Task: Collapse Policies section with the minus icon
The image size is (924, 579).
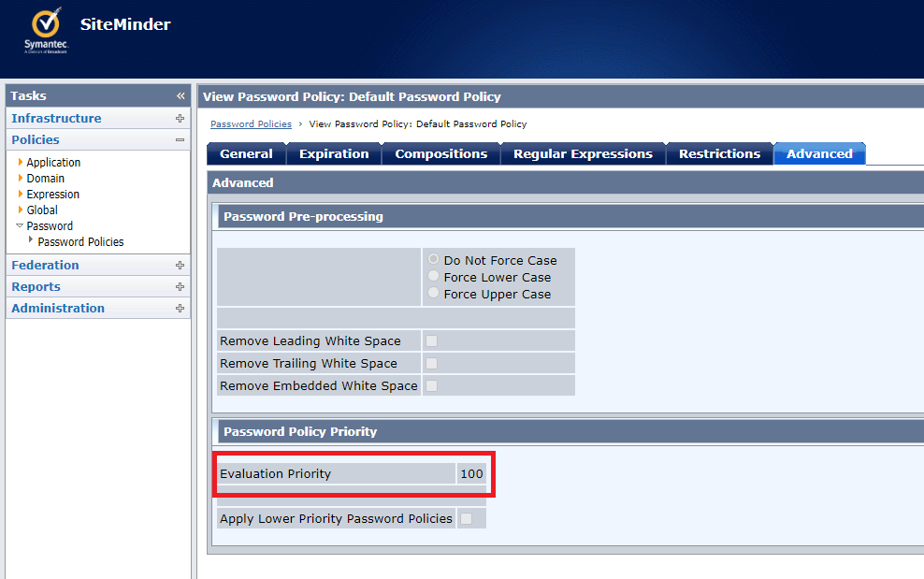Action: tap(180, 139)
